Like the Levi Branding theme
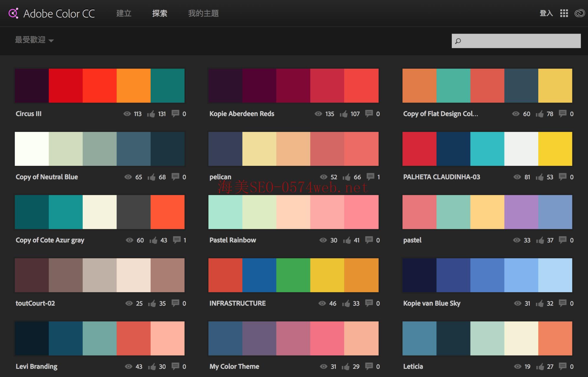 pos(152,366)
